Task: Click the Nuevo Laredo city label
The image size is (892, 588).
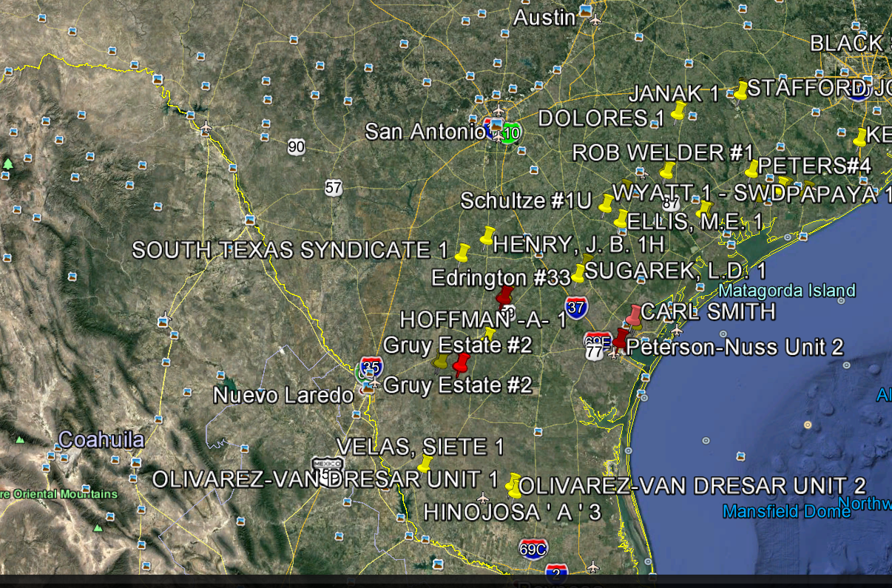Action: pos(283,395)
